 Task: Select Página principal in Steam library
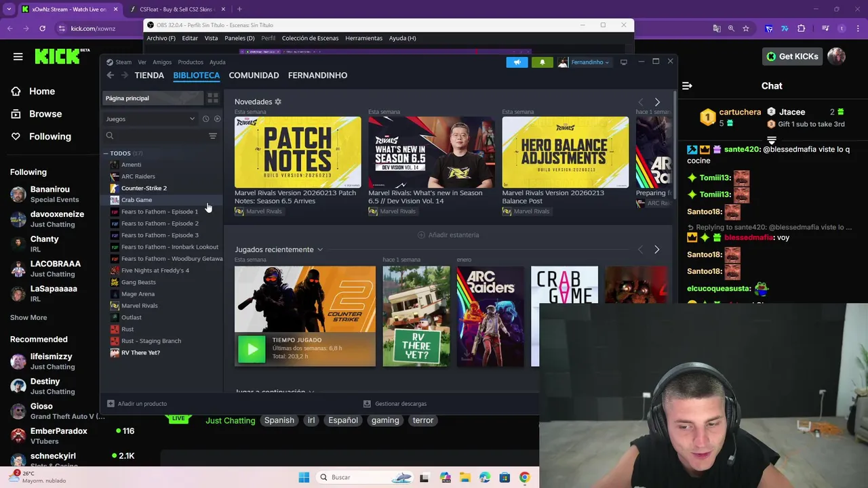(x=153, y=98)
